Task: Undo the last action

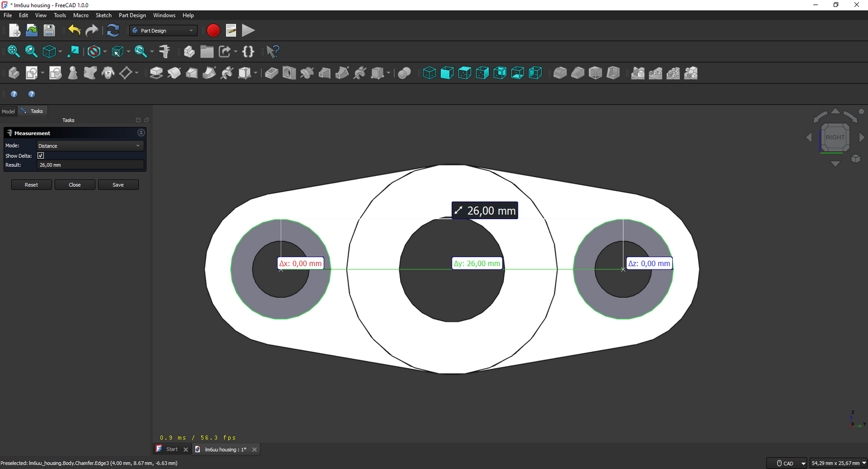Action: (x=74, y=31)
